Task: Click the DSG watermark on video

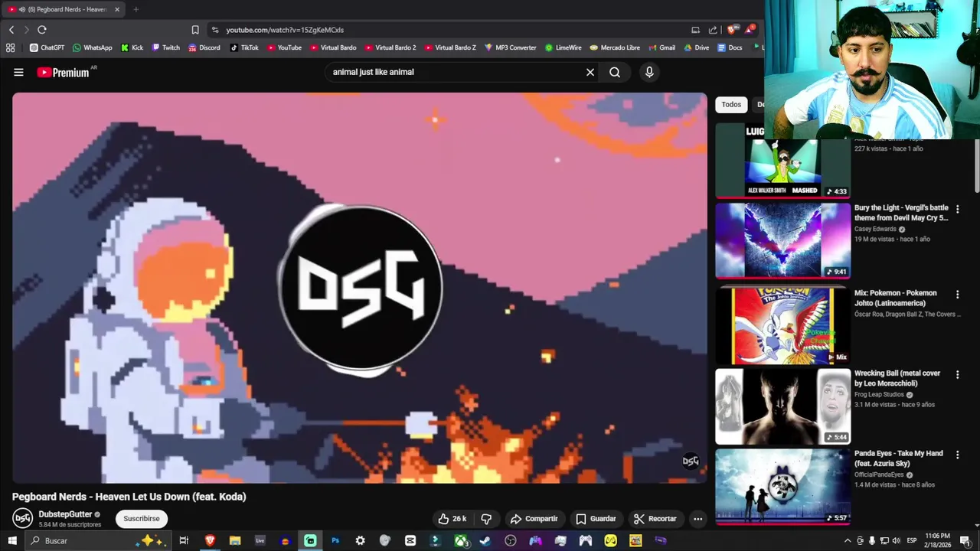Action: pyautogui.click(x=691, y=461)
